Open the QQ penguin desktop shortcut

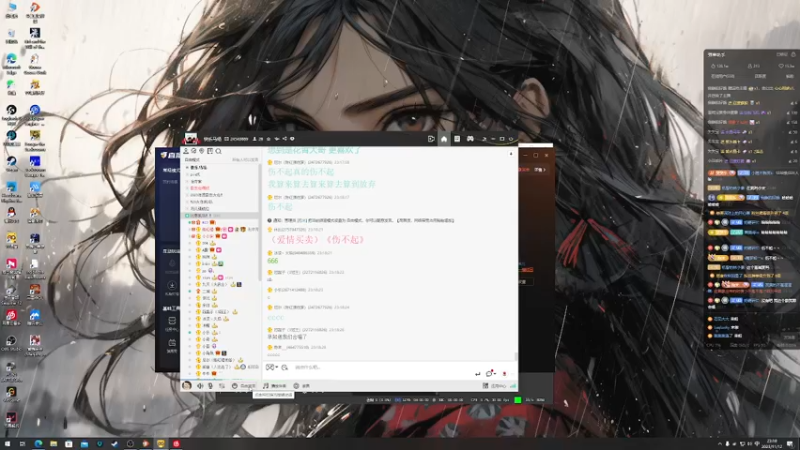pyautogui.click(x=11, y=214)
